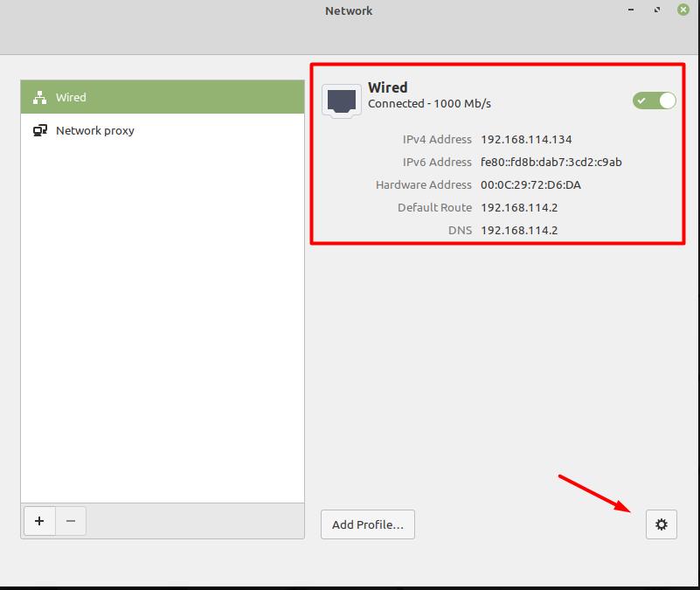The width and height of the screenshot is (700, 590).
Task: Open Add Profile dialog
Action: (367, 524)
